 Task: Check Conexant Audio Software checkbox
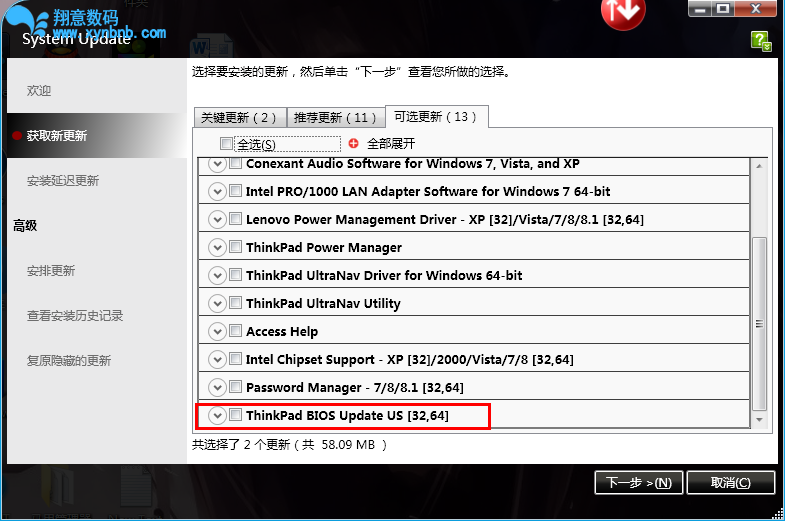click(x=235, y=163)
